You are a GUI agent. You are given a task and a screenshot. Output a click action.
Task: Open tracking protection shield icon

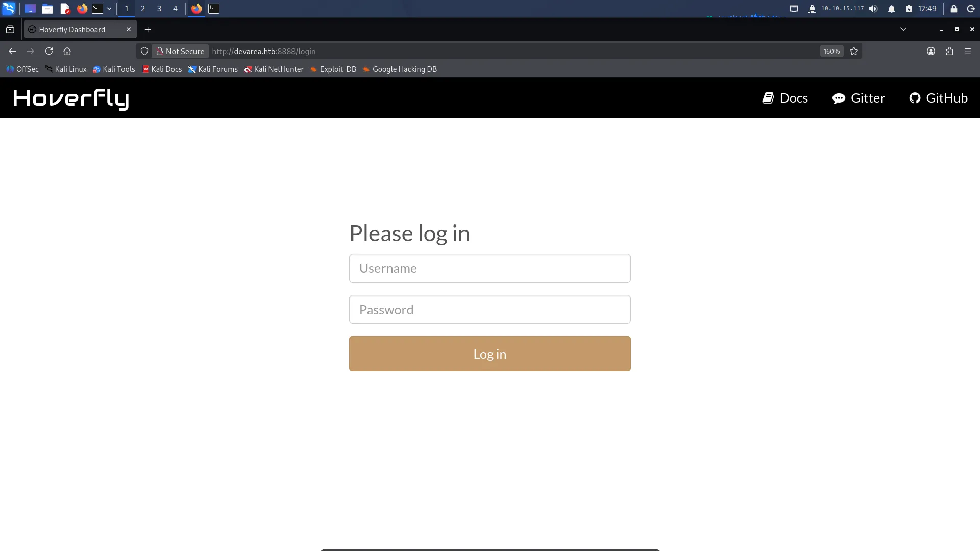[x=144, y=51]
